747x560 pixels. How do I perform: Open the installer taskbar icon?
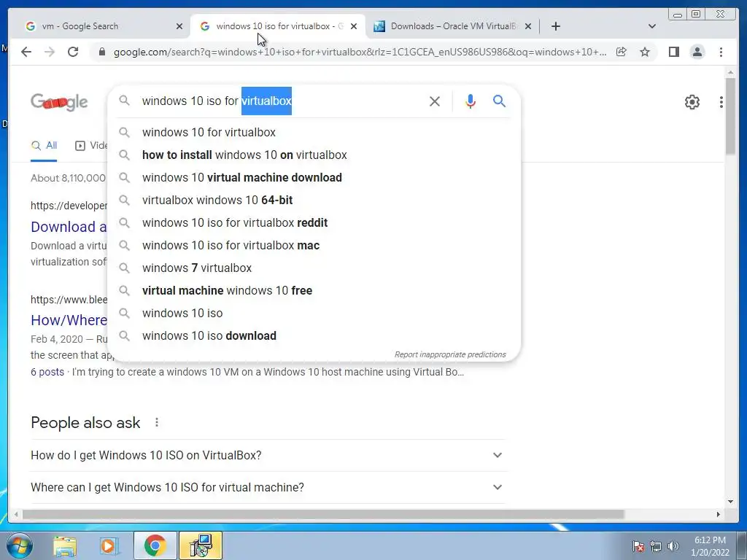pyautogui.click(x=201, y=545)
